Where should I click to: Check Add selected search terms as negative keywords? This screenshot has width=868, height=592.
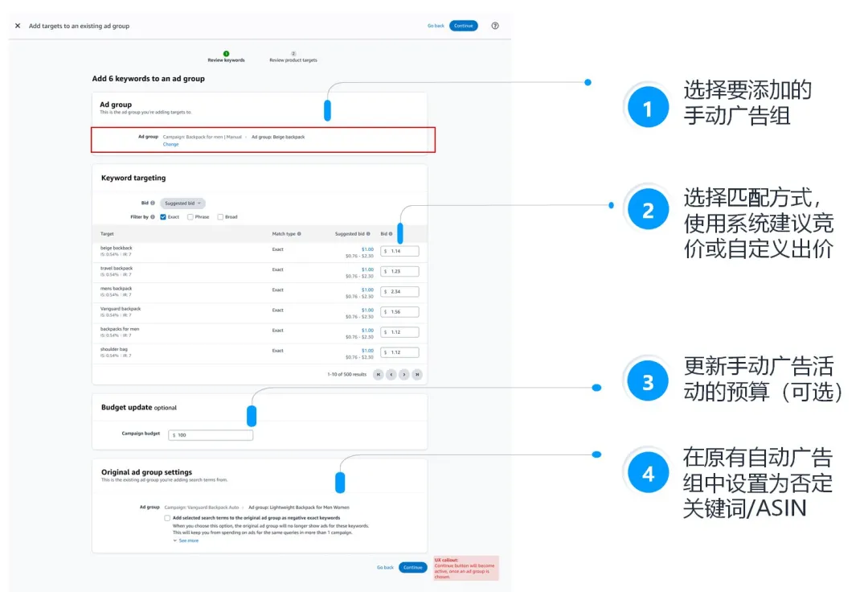coord(167,518)
